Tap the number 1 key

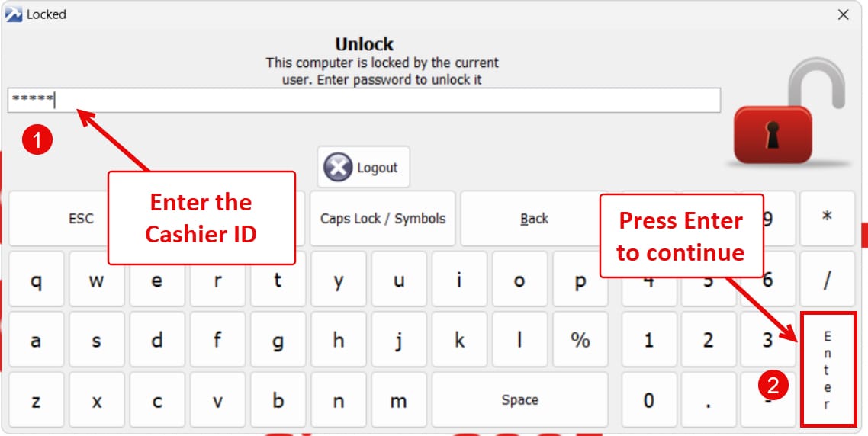click(x=648, y=340)
